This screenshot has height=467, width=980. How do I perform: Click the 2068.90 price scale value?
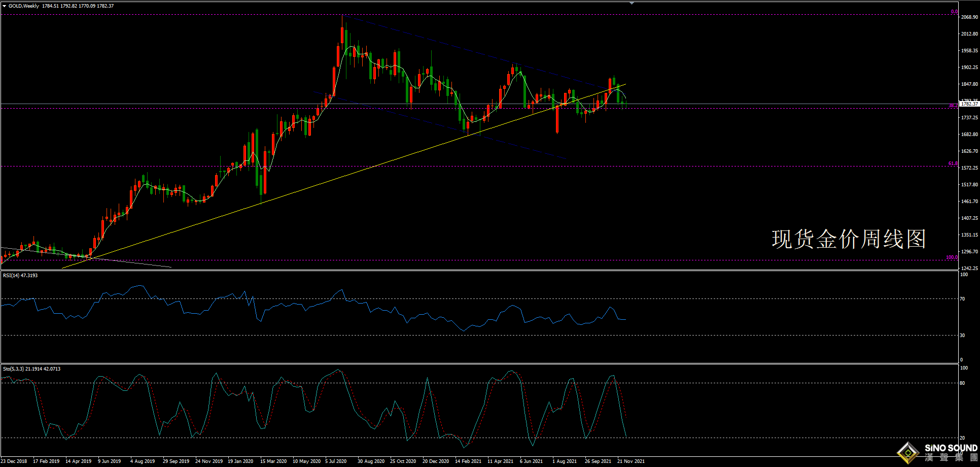tap(969, 17)
